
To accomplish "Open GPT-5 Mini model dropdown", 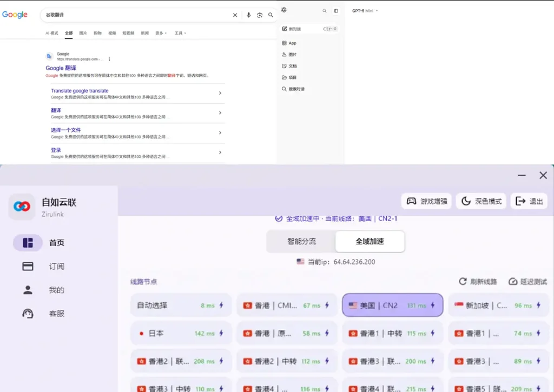I will [365, 11].
